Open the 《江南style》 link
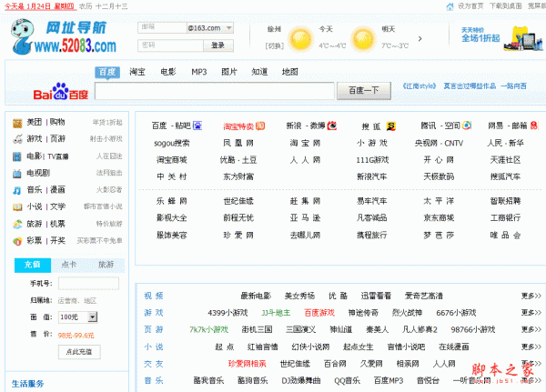 click(420, 86)
